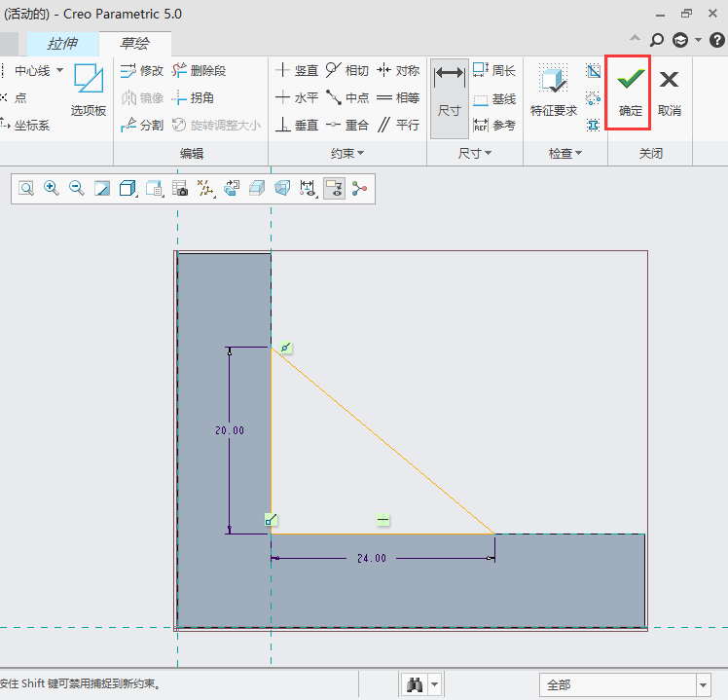The width and height of the screenshot is (728, 700).
Task: Switch to the 草绘 tab
Action: coord(135,44)
